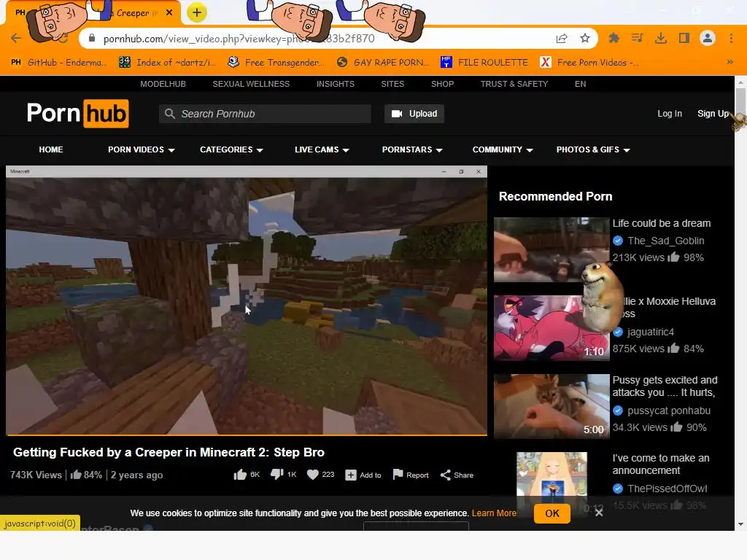Viewport: 747px width, 560px height.
Task: Click the Minecraft video player area
Action: click(x=247, y=300)
